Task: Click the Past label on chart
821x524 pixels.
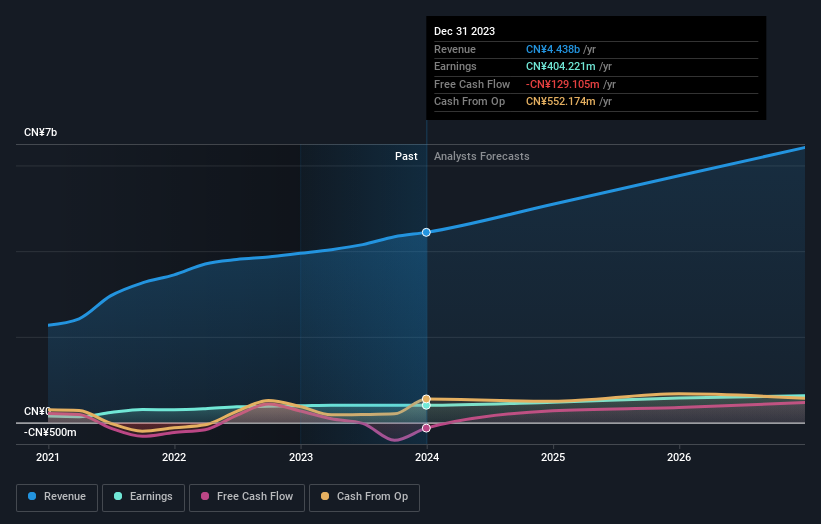Action: click(406, 156)
